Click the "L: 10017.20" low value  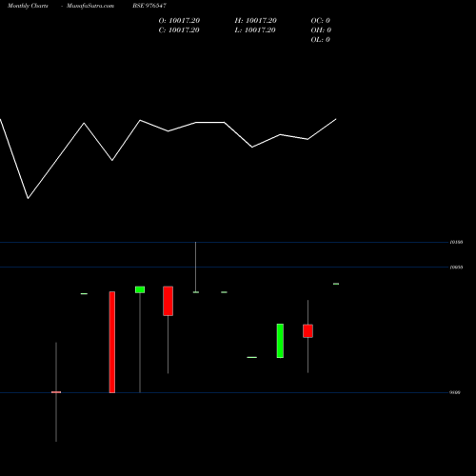[255, 30]
